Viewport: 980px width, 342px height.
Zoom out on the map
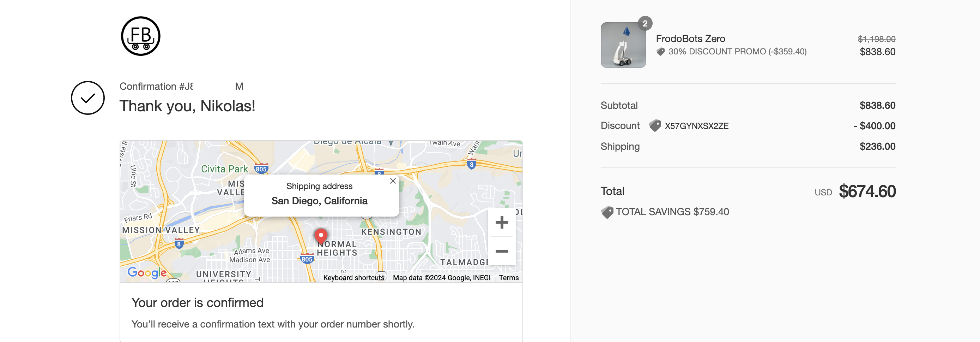(501, 251)
